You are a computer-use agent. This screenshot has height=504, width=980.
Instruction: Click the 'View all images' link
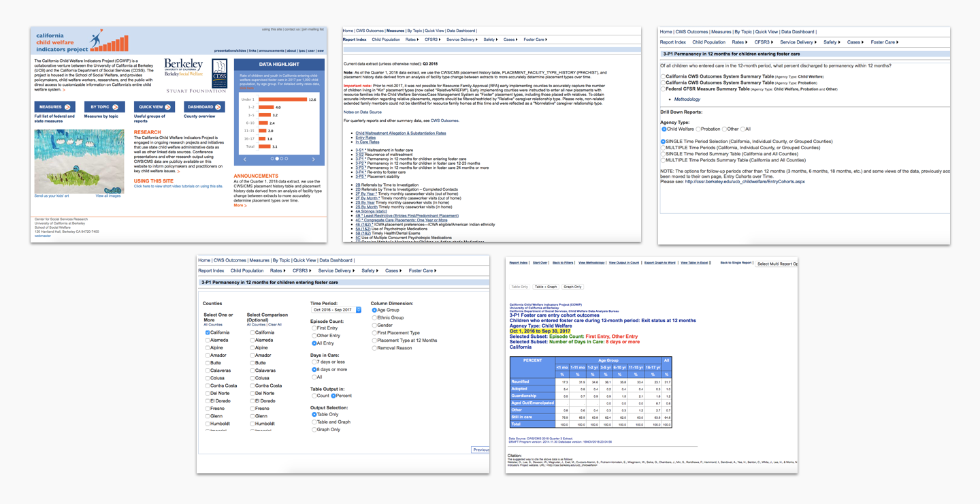108,196
